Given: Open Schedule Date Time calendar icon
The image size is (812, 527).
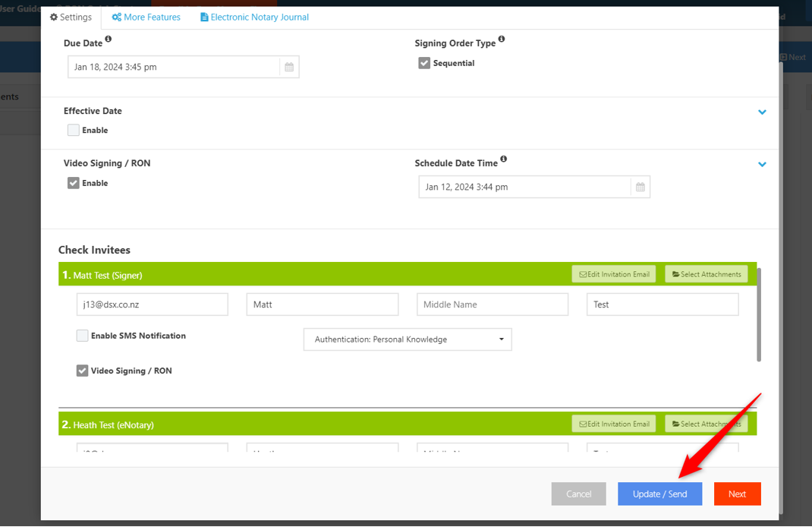Looking at the screenshot, I should tap(640, 187).
